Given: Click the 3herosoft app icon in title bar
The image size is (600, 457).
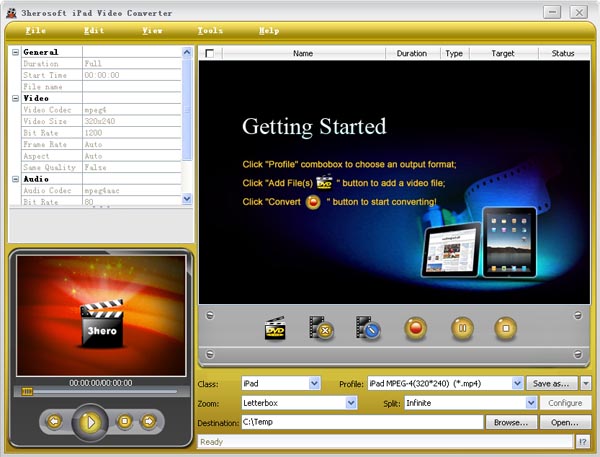Looking at the screenshot, I should pyautogui.click(x=11, y=13).
